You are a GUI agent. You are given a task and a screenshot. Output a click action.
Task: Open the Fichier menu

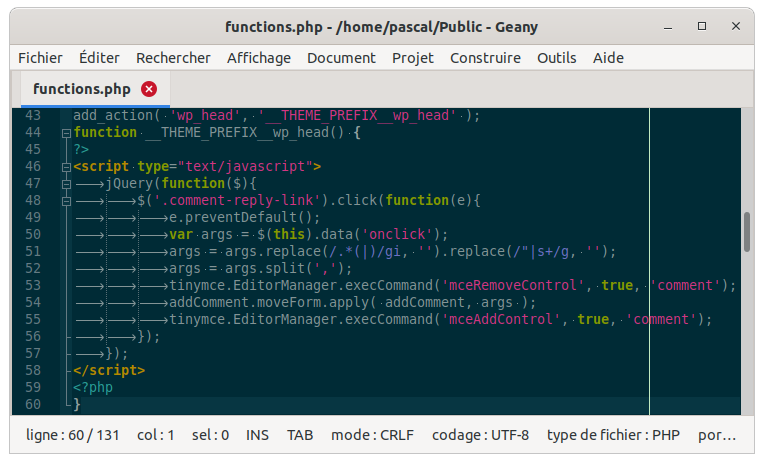pyautogui.click(x=40, y=58)
